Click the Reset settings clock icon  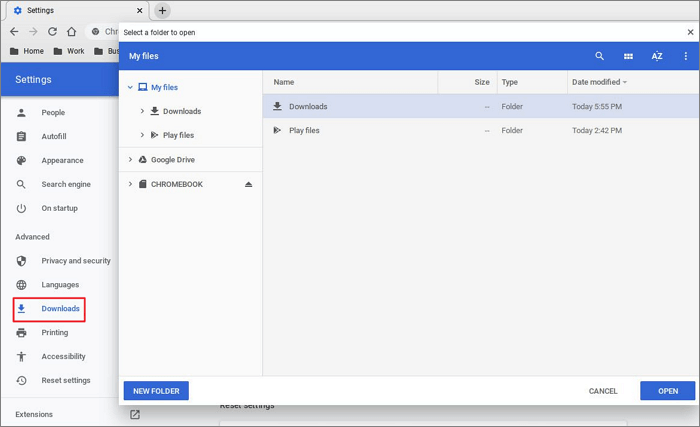click(21, 380)
